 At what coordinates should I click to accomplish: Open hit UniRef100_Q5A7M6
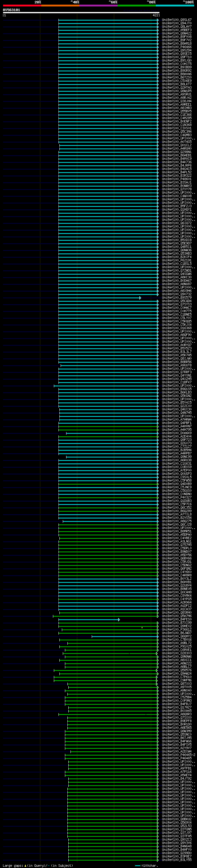click(177, 616)
